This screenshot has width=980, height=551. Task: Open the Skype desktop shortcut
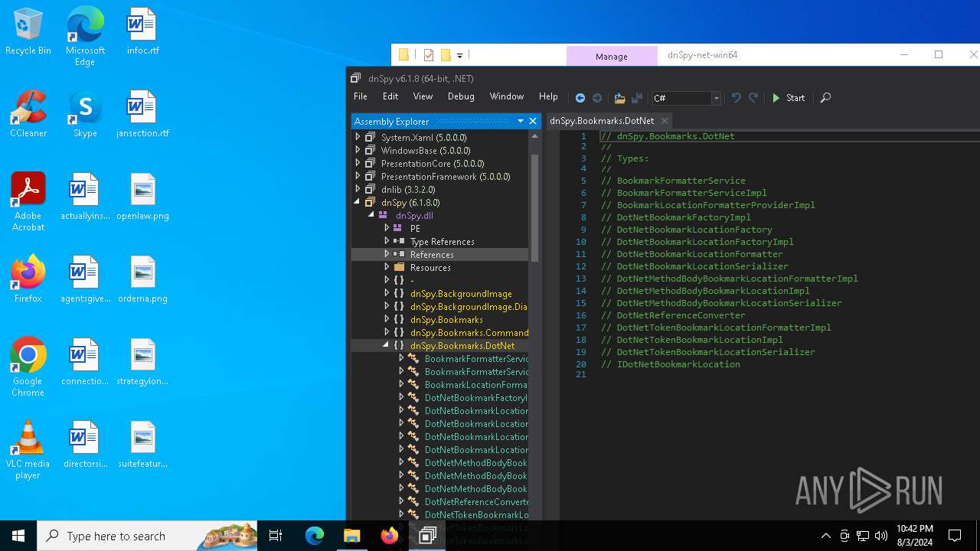[x=85, y=114]
